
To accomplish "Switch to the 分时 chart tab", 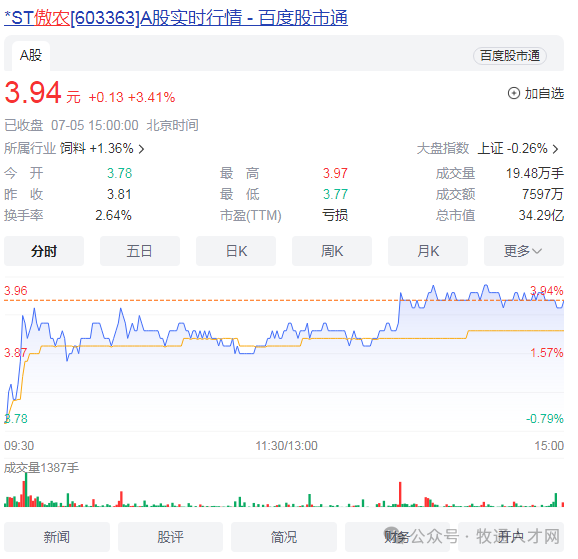I will pos(44,251).
